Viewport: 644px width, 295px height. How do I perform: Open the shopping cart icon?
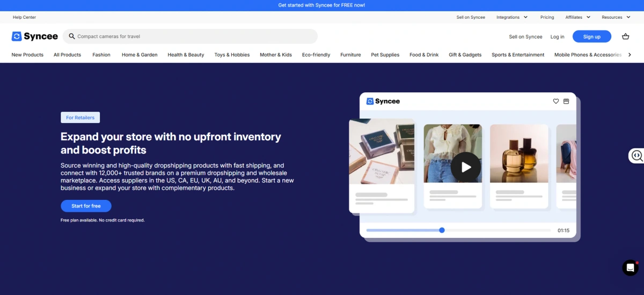625,37
